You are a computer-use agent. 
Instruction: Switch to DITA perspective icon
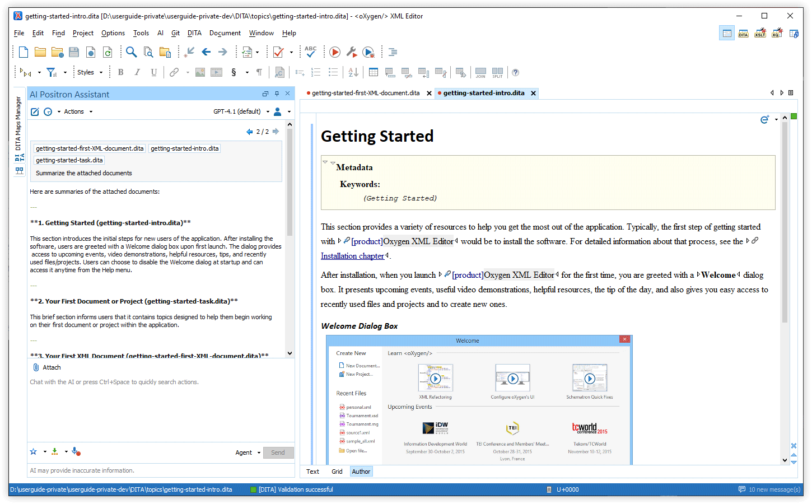tap(743, 34)
